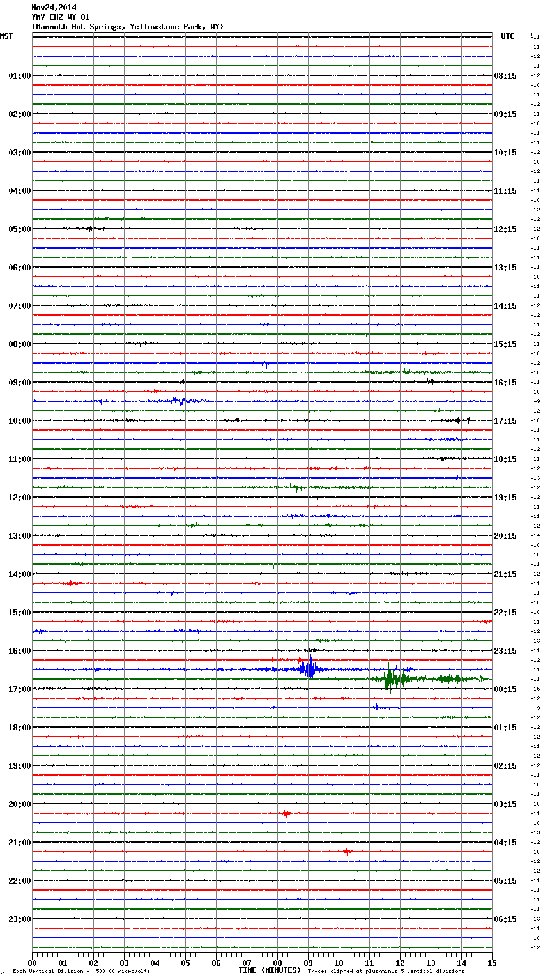Select the 03:00 MST time label
The width and height of the screenshot is (543, 980).
(x=19, y=153)
